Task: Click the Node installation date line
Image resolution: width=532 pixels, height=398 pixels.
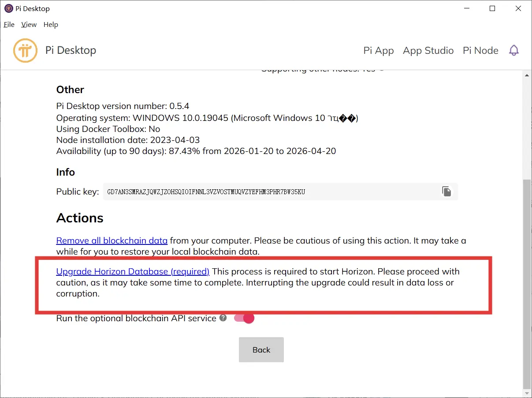Action: click(128, 140)
